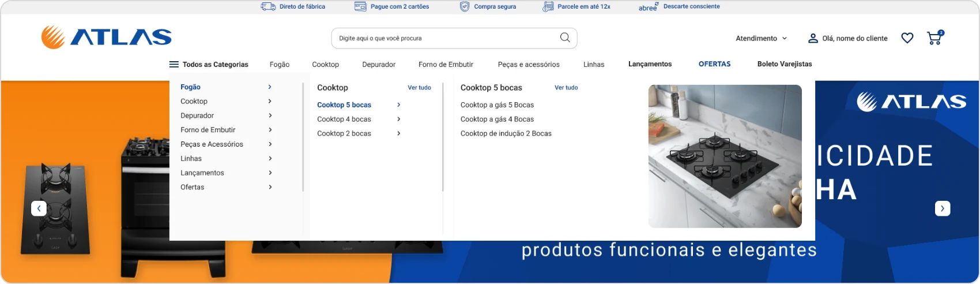Image resolution: width=980 pixels, height=284 pixels.
Task: Click the credit cards icon
Action: point(360,6)
